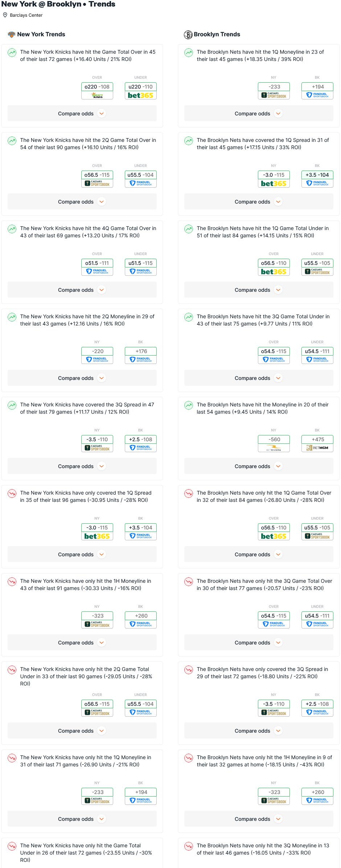Click the New York Knicks logo icon
Screen dimensions: 341x868
[12, 34]
